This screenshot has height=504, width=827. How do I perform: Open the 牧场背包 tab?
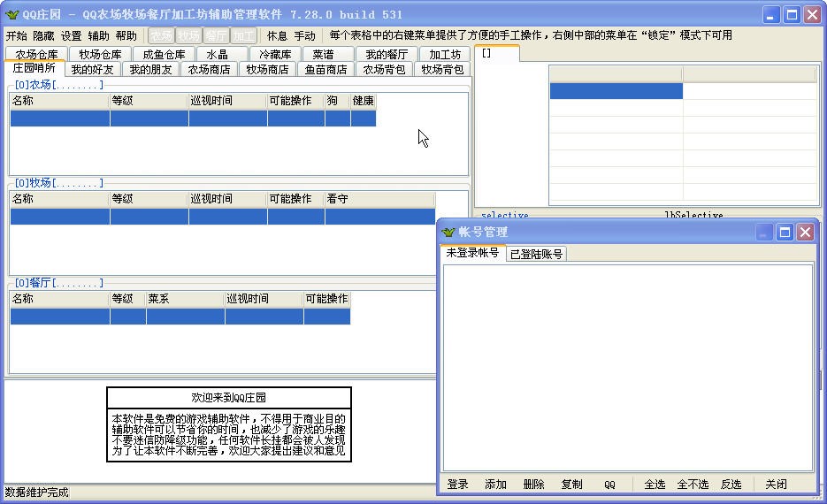click(442, 70)
